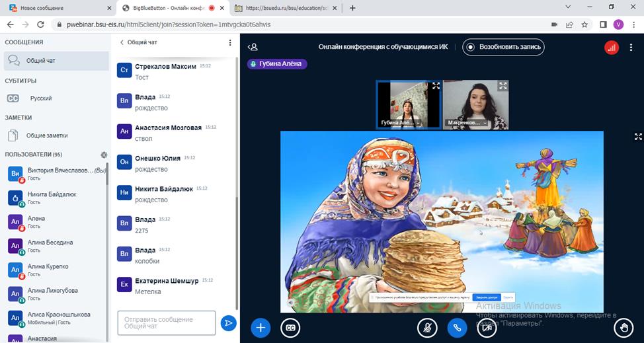Raise hand using the hand icon
The image size is (644, 343).
click(x=624, y=328)
